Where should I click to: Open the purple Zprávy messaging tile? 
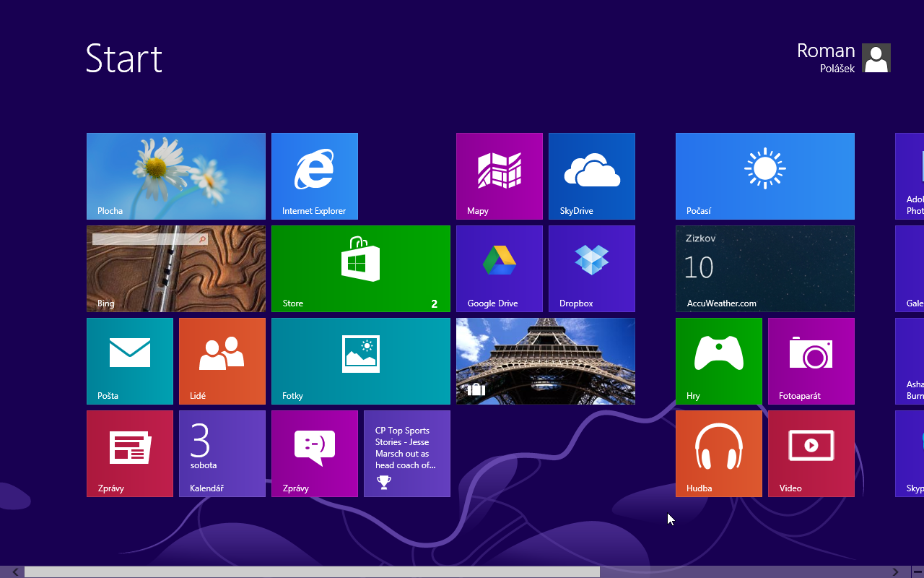pyautogui.click(x=315, y=454)
